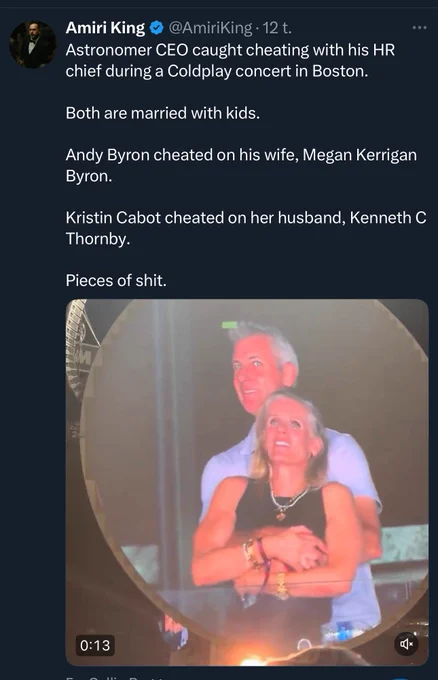Open the three-dot more options menu
This screenshot has width=438, height=680.
(x=419, y=28)
